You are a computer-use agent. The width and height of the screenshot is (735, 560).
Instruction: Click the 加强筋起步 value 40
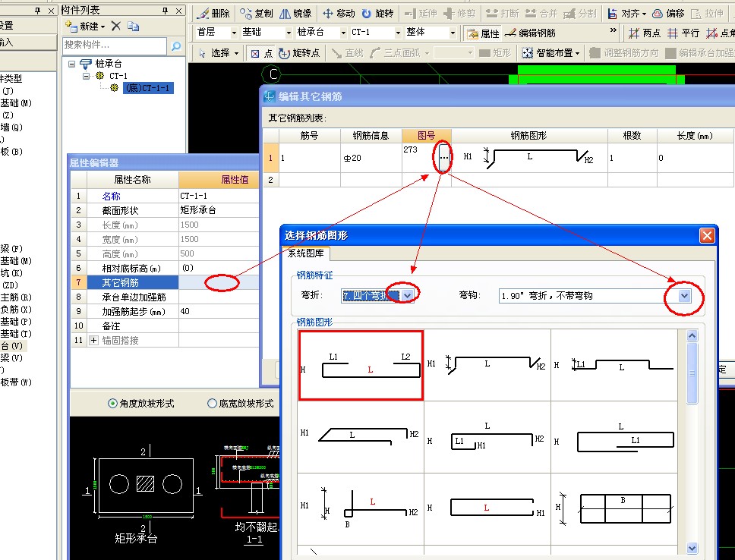(219, 311)
